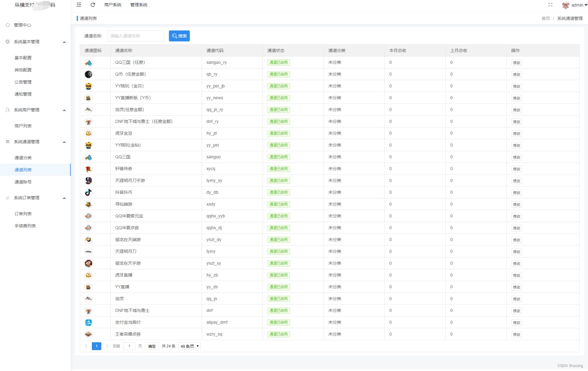Viewport: 588px width, 371px height.
Task: Toggle fullscreen with the expand icon
Action: (550, 5)
